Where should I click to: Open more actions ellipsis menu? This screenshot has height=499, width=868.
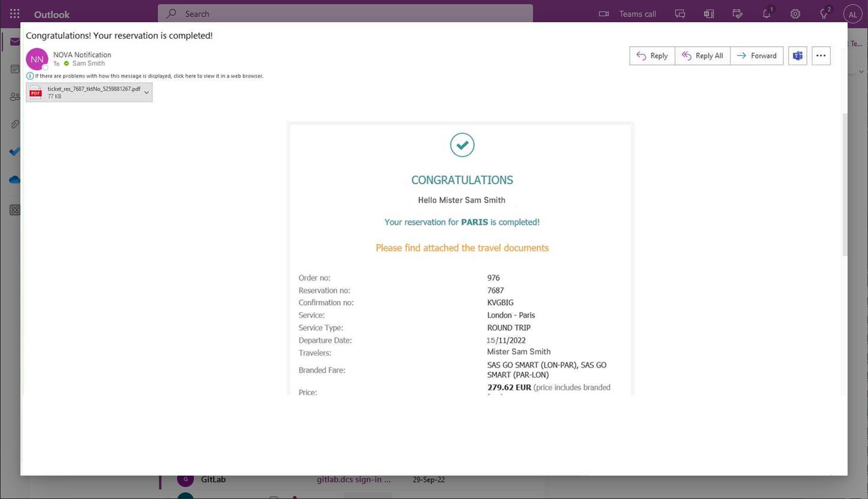(821, 56)
